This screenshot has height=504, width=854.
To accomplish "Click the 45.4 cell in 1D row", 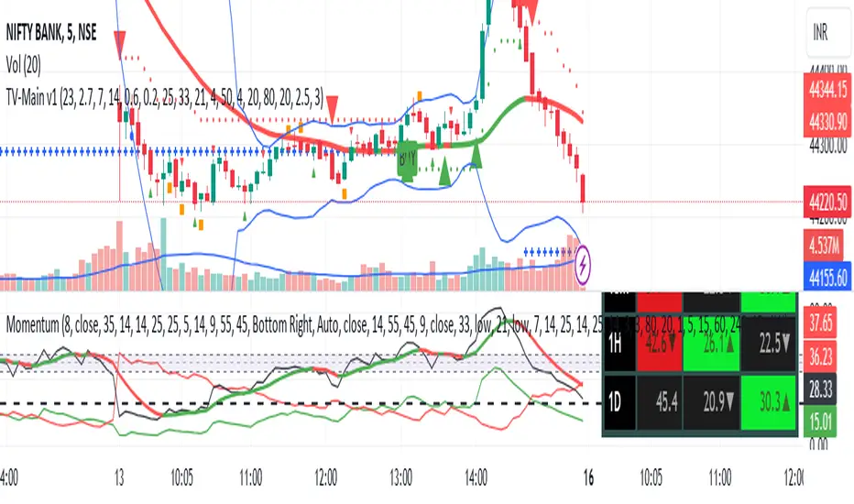I will (x=660, y=402).
